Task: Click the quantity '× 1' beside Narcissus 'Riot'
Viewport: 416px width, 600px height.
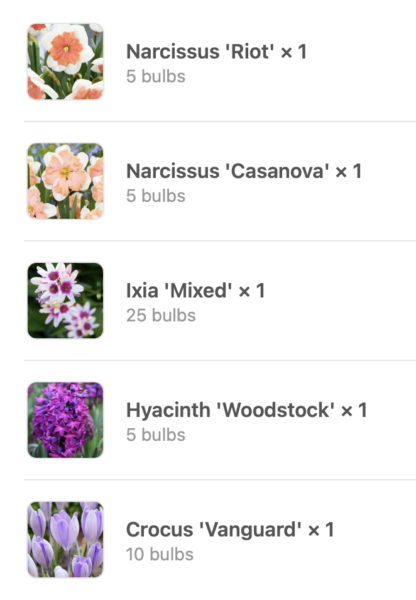Action: coord(294,52)
